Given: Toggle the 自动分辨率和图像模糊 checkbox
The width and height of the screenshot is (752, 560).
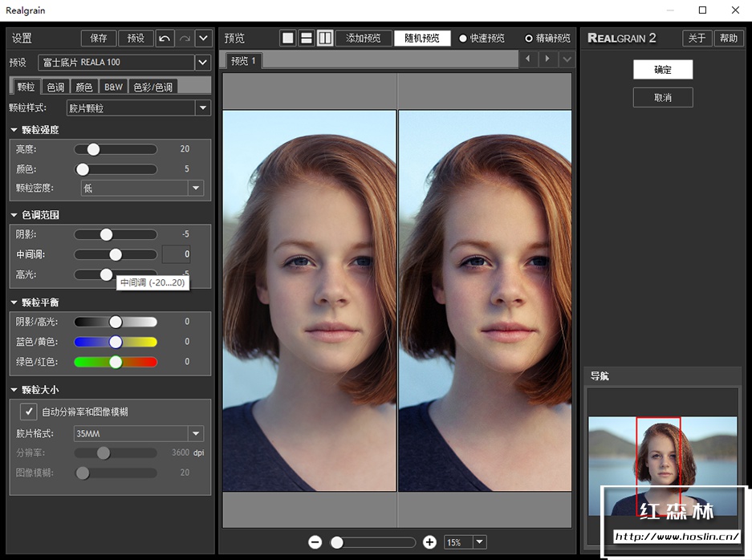Looking at the screenshot, I should [x=29, y=412].
